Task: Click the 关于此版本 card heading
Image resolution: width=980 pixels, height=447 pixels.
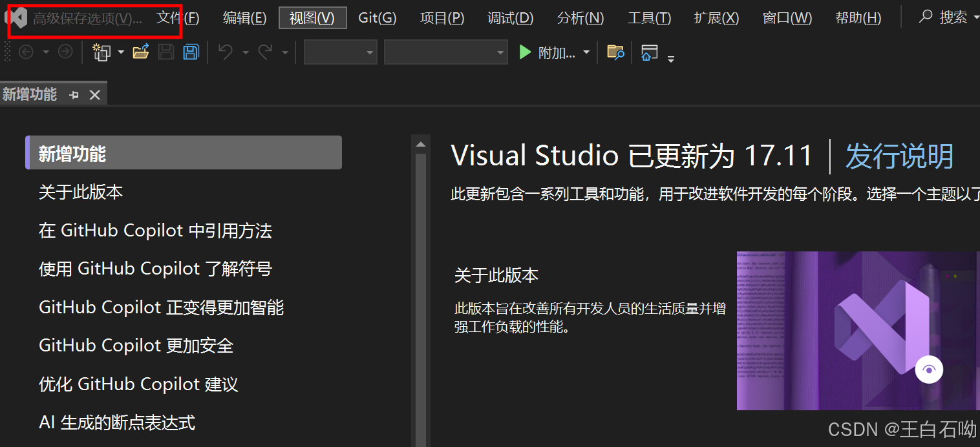Action: 496,276
